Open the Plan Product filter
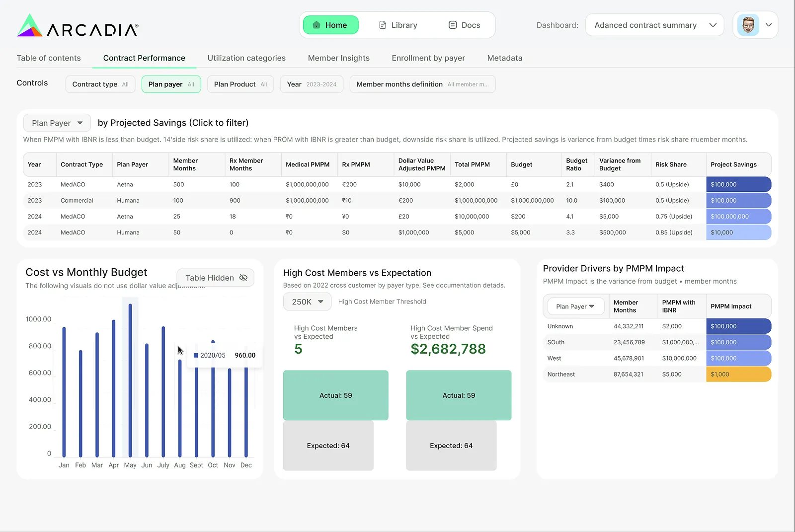 240,84
